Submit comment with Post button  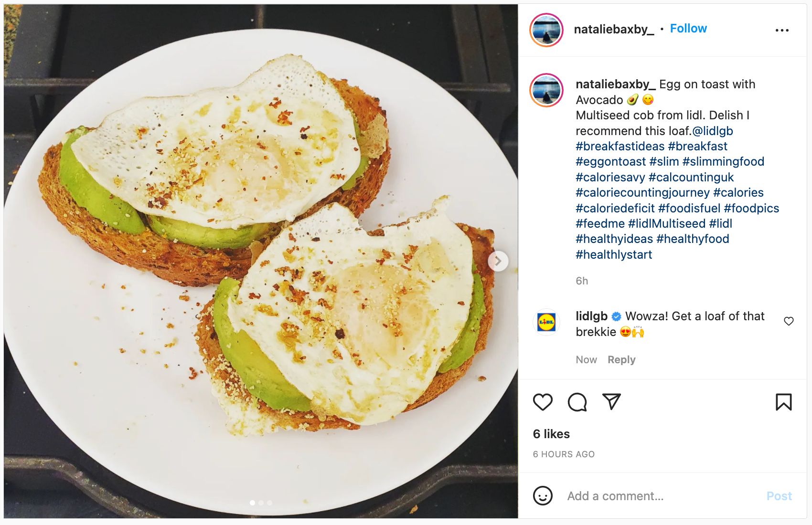coord(779,496)
